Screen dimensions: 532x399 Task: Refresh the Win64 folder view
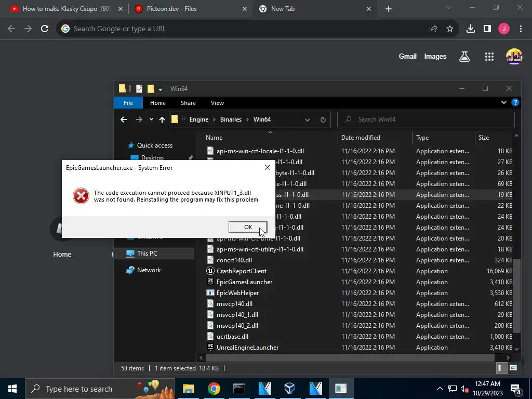coord(323,120)
